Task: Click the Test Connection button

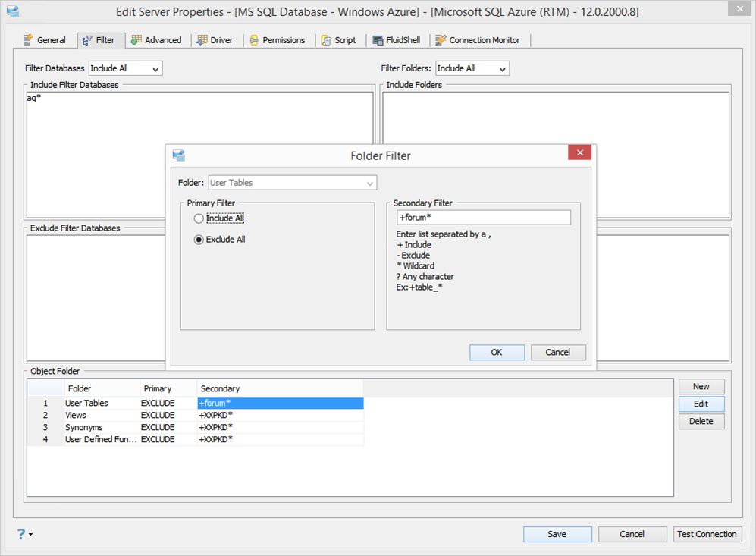Action: 707,534
